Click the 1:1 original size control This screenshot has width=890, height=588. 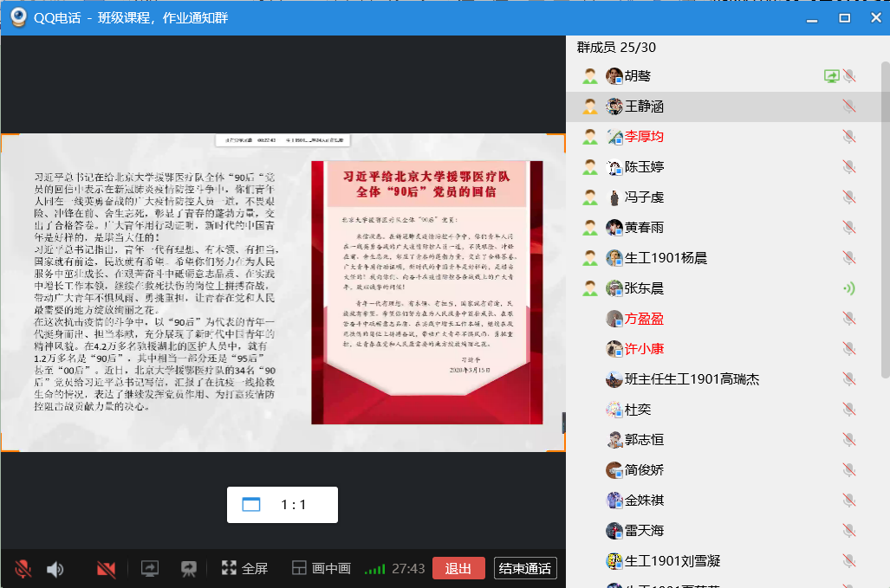(283, 505)
